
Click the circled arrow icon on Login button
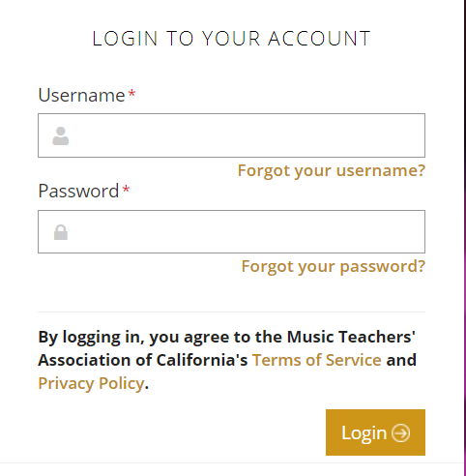400,432
